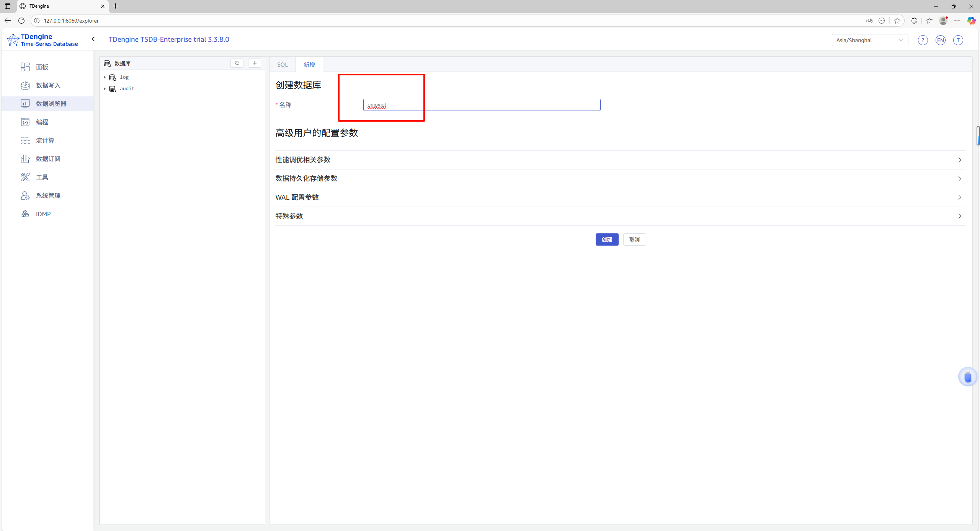
Task: Switch to the SQL tab
Action: point(283,65)
